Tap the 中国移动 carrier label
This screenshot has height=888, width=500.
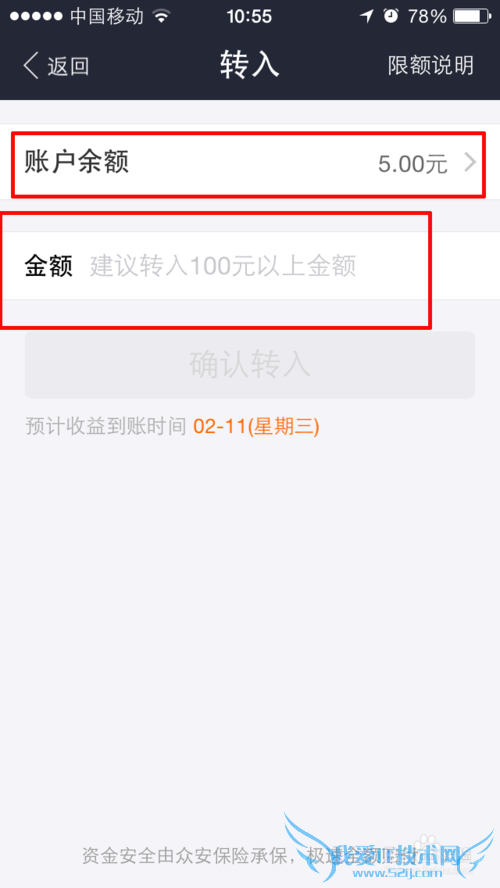pos(107,17)
